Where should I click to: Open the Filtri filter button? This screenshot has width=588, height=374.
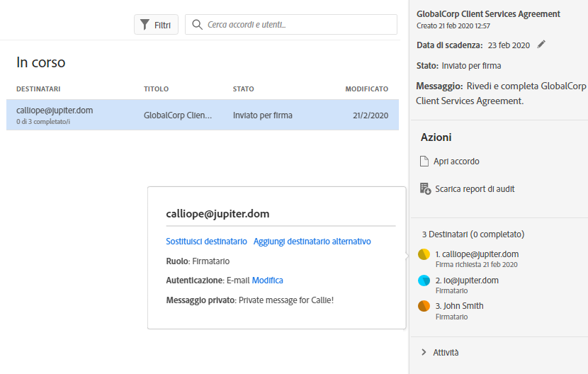[x=156, y=25]
